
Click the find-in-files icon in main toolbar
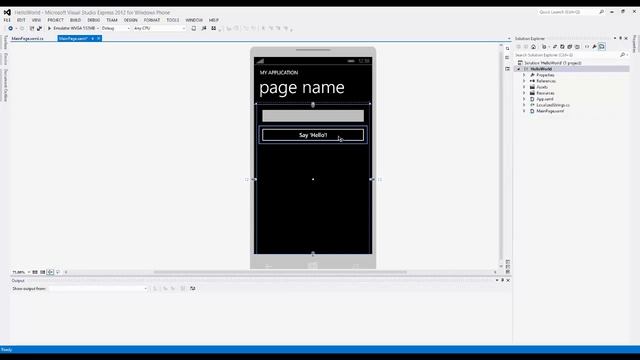click(204, 28)
